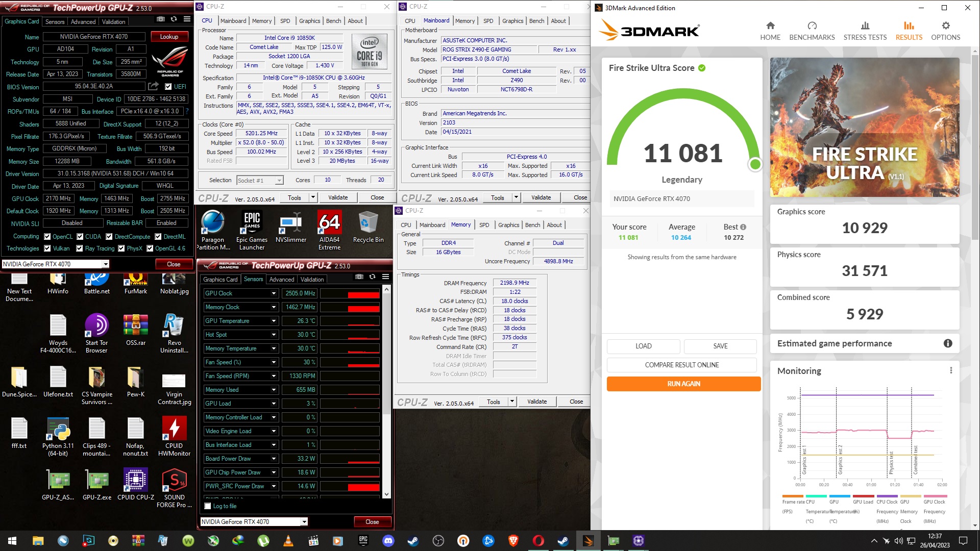The height and width of the screenshot is (551, 980).
Task: Click the Estimated game performance info icon
Action: point(948,343)
